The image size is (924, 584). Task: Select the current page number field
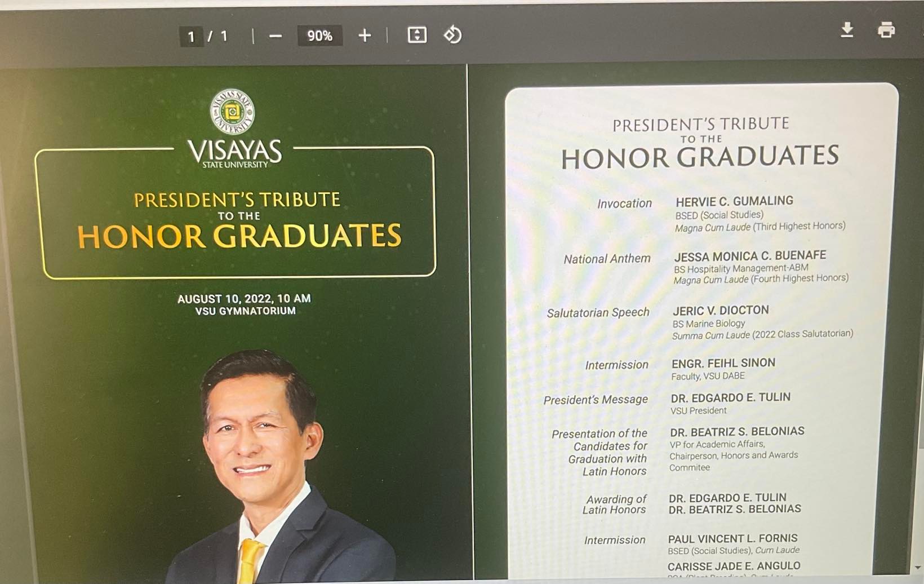[191, 37]
